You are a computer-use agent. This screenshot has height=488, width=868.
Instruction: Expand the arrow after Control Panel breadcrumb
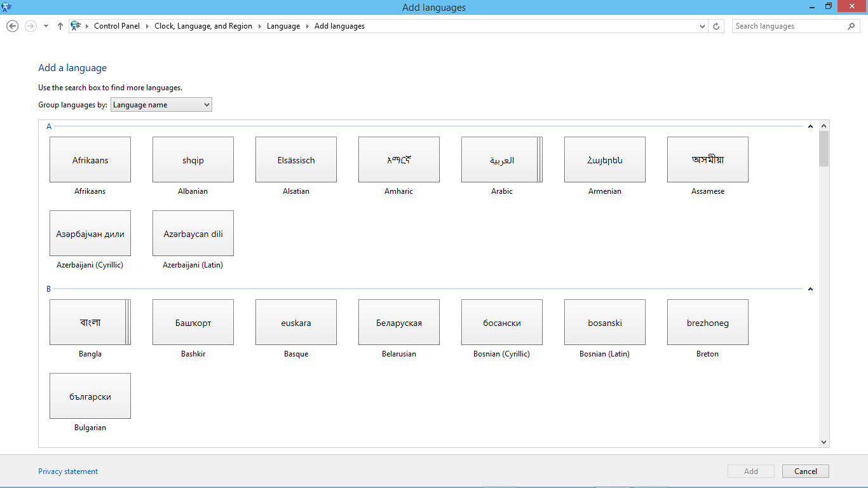point(147,26)
